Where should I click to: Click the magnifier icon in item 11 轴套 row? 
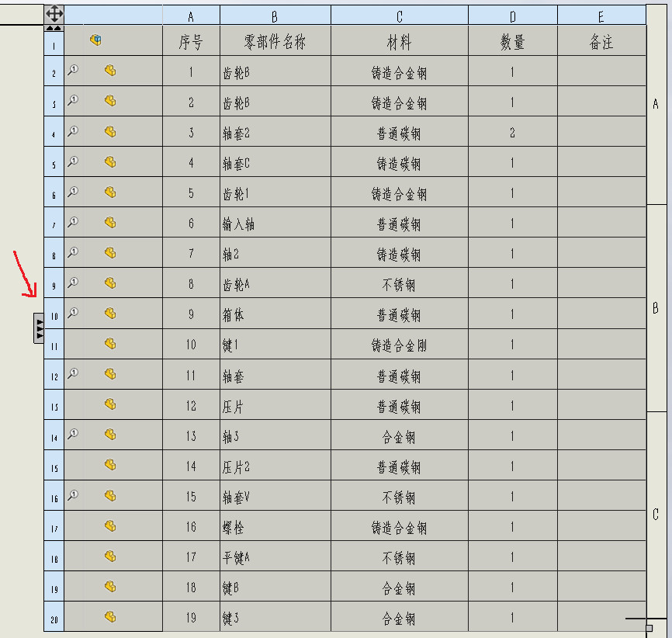73,373
